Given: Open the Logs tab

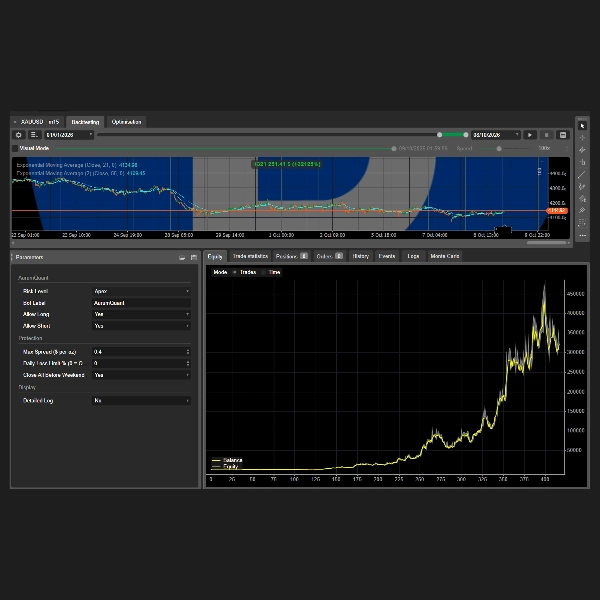Looking at the screenshot, I should 413,256.
